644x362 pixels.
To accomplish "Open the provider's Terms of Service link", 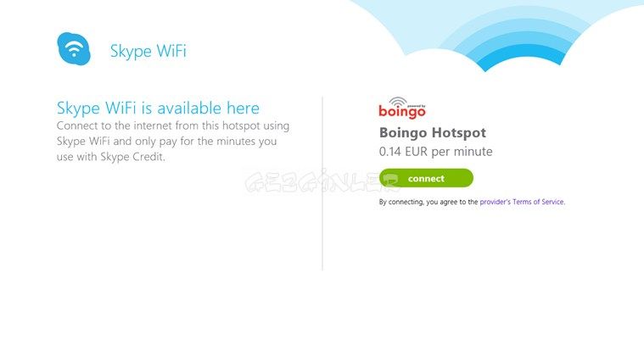I will (x=522, y=202).
